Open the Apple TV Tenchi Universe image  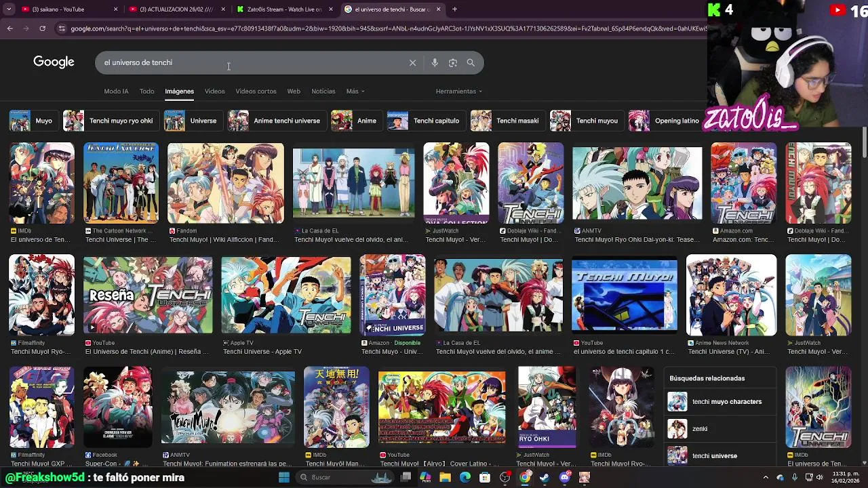(x=286, y=295)
